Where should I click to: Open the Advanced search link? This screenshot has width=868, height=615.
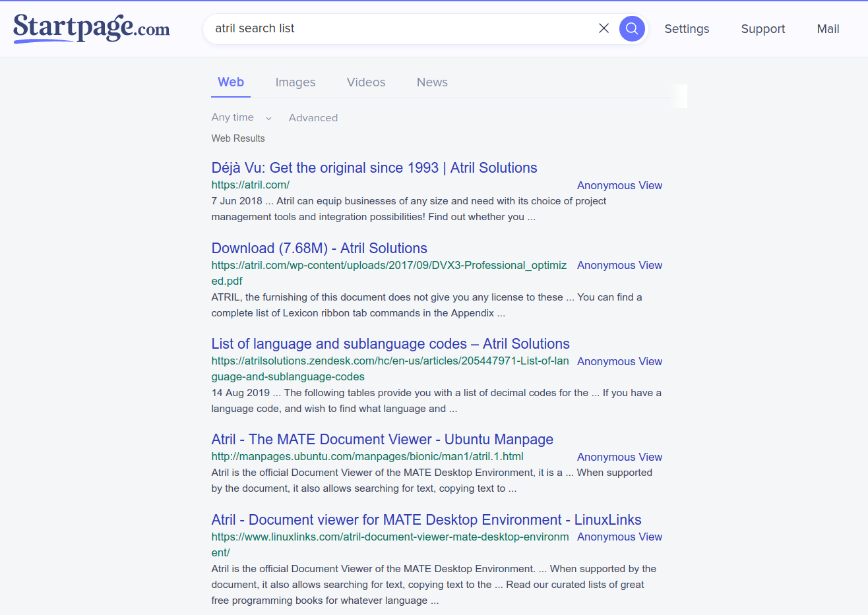tap(313, 118)
